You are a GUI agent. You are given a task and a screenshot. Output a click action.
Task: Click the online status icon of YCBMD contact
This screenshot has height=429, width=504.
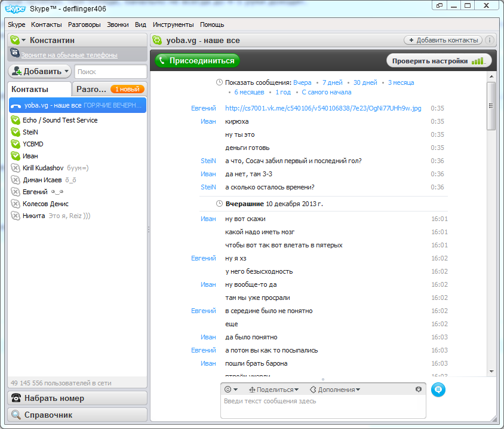pos(16,144)
